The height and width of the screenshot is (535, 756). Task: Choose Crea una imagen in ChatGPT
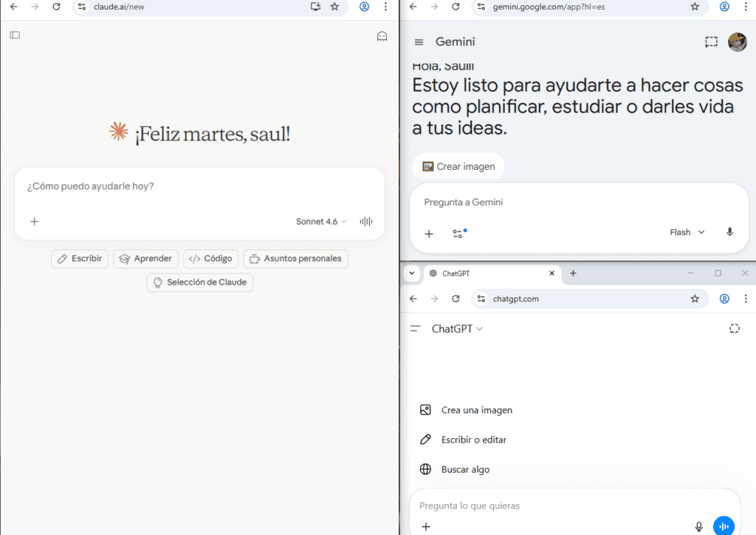pos(467,410)
